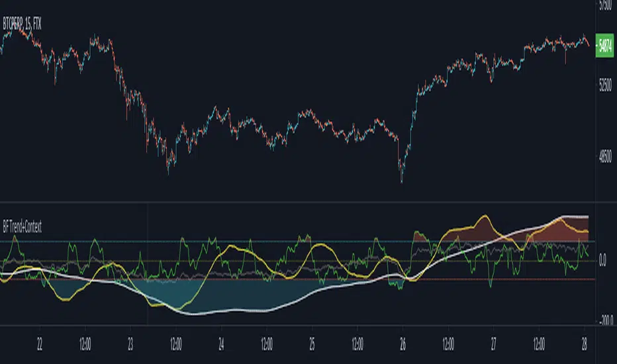Click the BF Trend+Context indicator label

(22, 226)
